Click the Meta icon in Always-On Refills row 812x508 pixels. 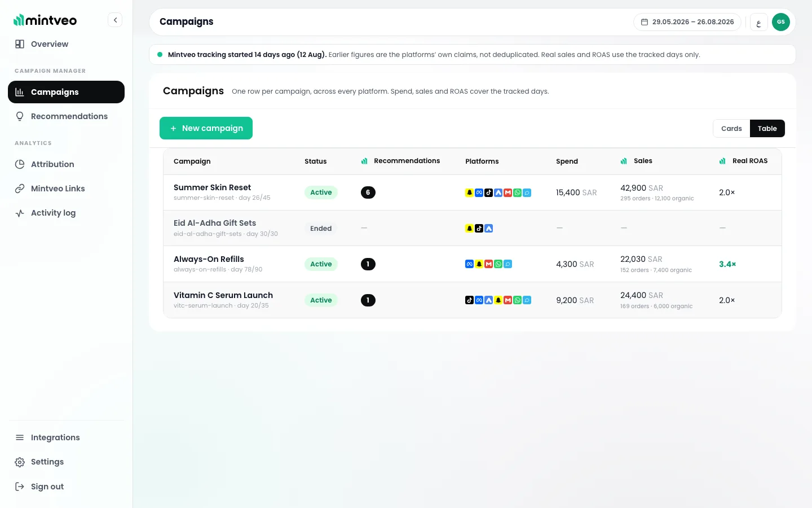(469, 264)
